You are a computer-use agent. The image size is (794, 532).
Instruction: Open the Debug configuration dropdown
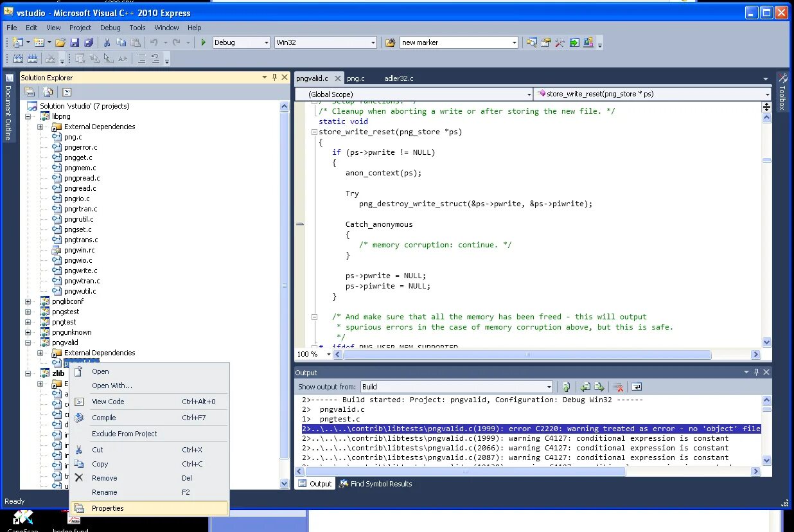pyautogui.click(x=241, y=42)
